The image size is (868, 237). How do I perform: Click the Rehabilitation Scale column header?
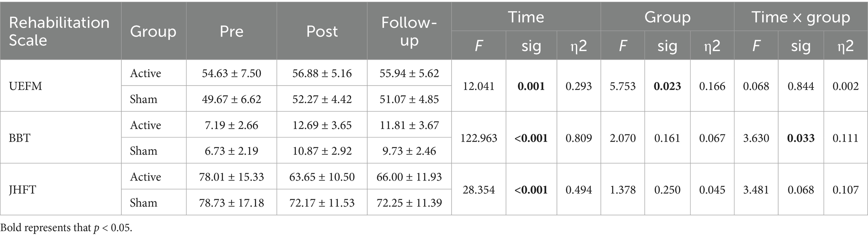click(x=59, y=31)
